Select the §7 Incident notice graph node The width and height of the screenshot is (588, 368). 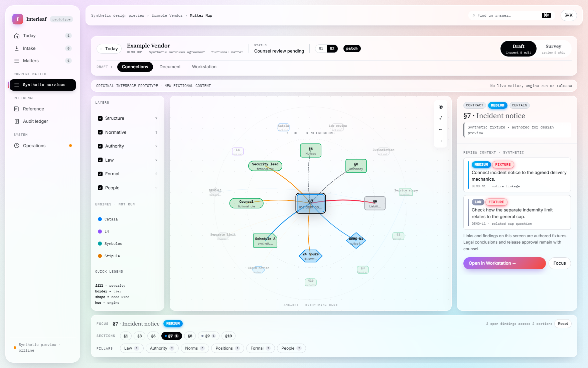point(311,203)
